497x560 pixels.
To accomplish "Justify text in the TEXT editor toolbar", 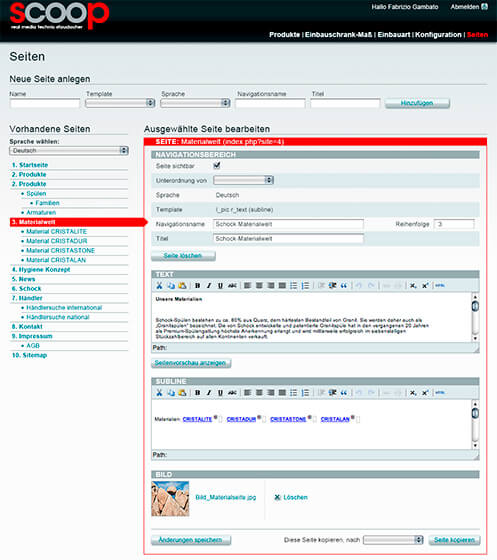I will click(282, 286).
